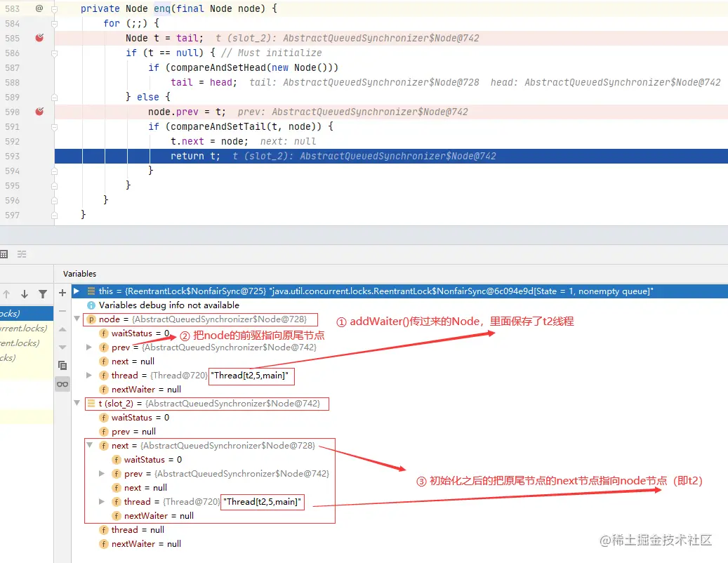Screen dimensions: 728x563
Task: Toggle the breakpoint on line 590
Action: click(39, 112)
